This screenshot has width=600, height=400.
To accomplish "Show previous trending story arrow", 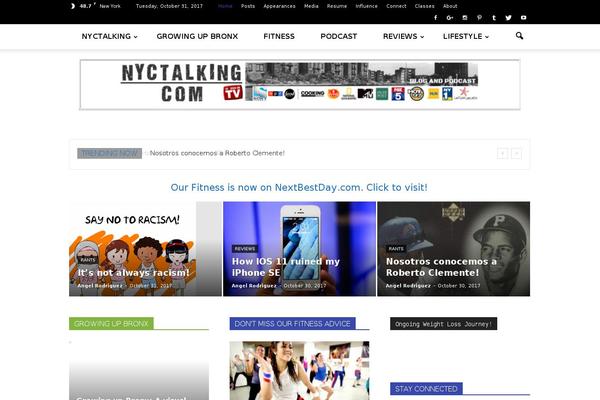I will (502, 153).
